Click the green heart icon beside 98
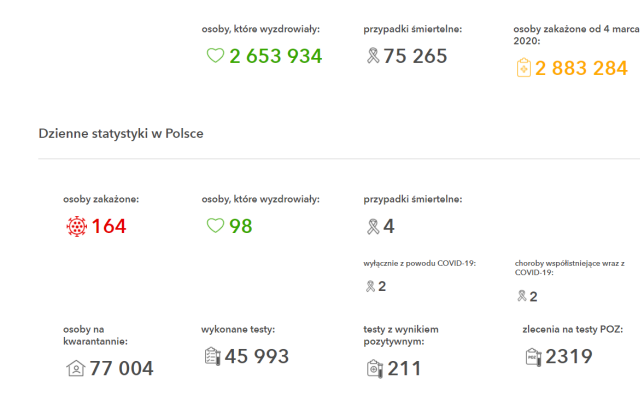This screenshot has height=396, width=640. coord(215,225)
